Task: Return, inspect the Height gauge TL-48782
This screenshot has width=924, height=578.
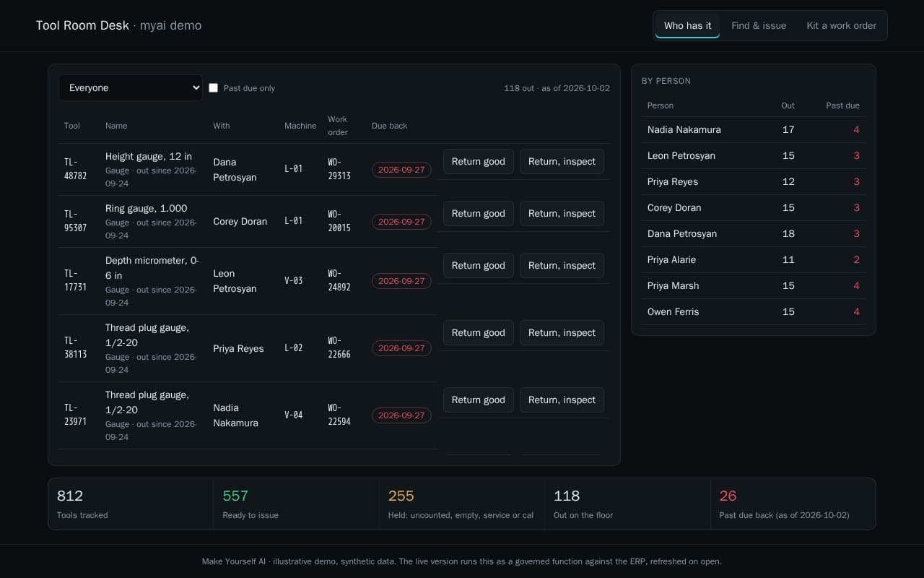Action: click(x=562, y=162)
